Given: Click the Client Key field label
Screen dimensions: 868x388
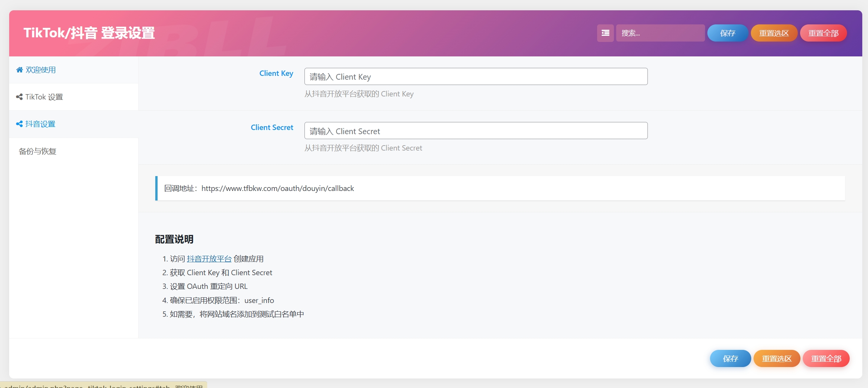Looking at the screenshot, I should 276,73.
